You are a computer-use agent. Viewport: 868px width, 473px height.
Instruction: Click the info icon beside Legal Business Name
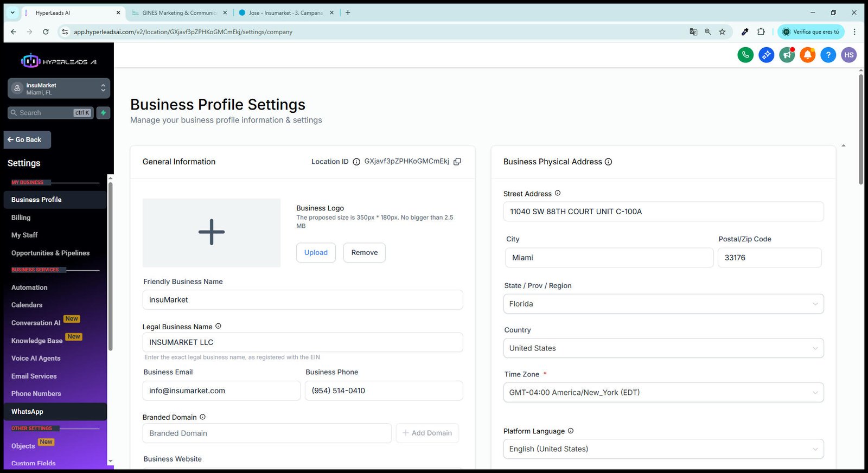click(x=218, y=326)
